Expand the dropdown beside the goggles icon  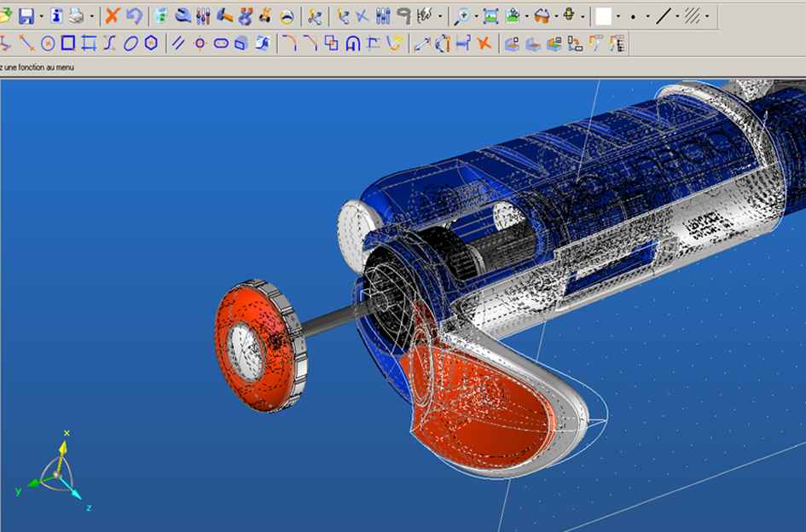coord(557,16)
